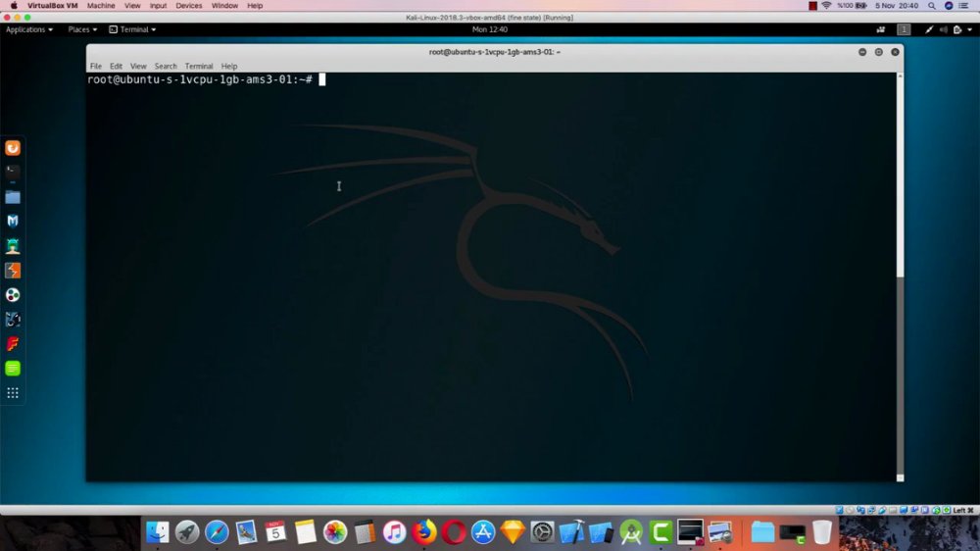
Task: Launch Metasploit from the Kali dock
Action: [x=13, y=221]
